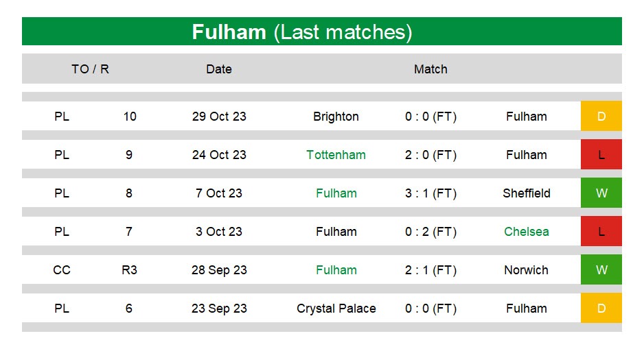644x349 pixels.
Task: Open the Tottenham team link
Action: coord(336,155)
